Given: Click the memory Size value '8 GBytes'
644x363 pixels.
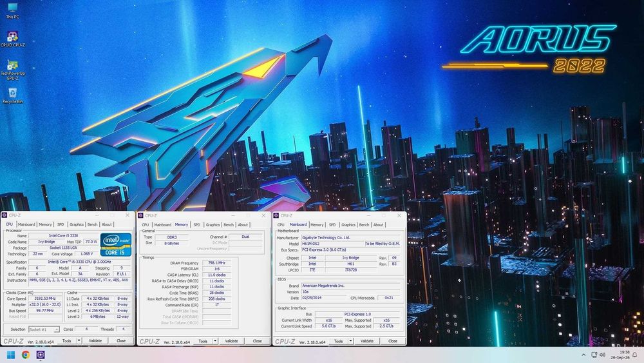Looking at the screenshot, I should (x=172, y=243).
